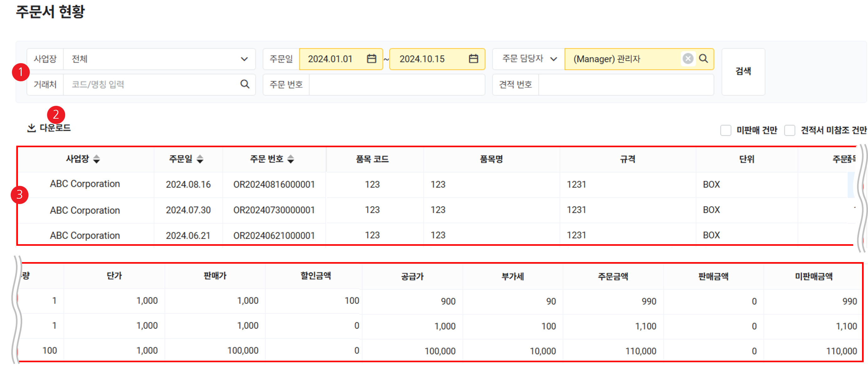Click the magnifier icon in 주문 담당자 field
The image size is (868, 366).
pyautogui.click(x=703, y=59)
